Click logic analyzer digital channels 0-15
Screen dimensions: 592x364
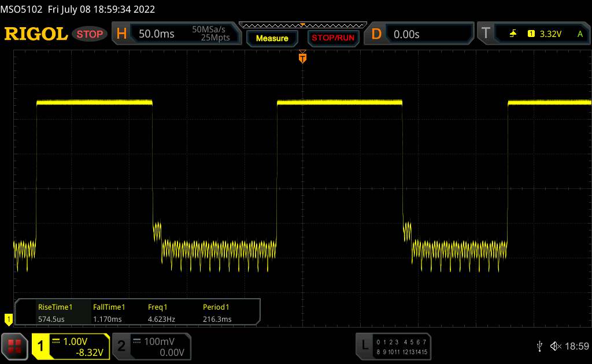402,347
